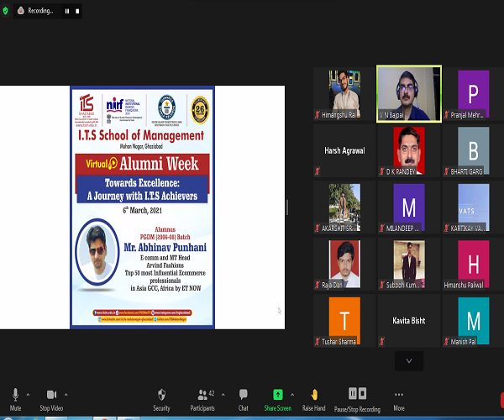This screenshot has width=504, height=420.
Task: Expand participants options arrow
Action: (223, 395)
